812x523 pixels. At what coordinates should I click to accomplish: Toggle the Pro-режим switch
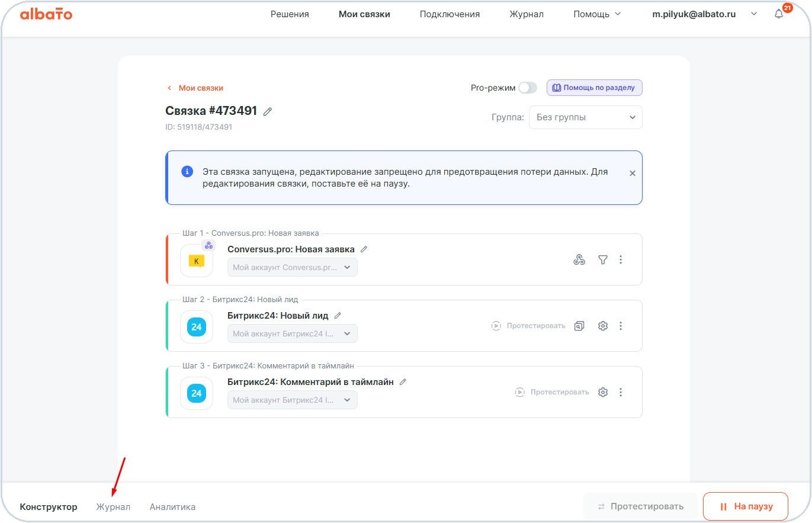(527, 88)
